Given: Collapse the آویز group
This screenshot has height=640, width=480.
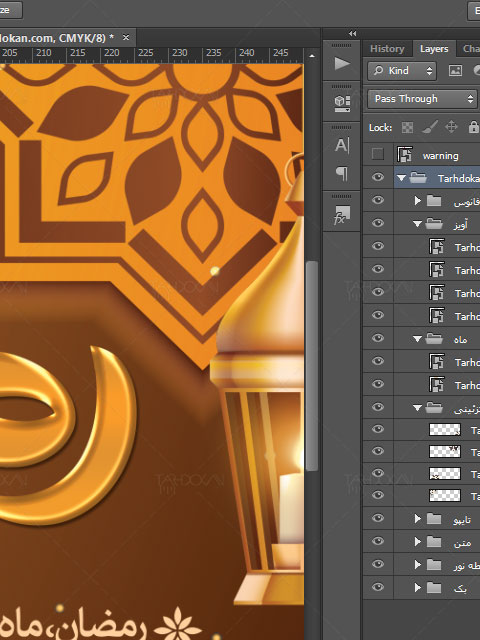Looking at the screenshot, I should [x=417, y=224].
